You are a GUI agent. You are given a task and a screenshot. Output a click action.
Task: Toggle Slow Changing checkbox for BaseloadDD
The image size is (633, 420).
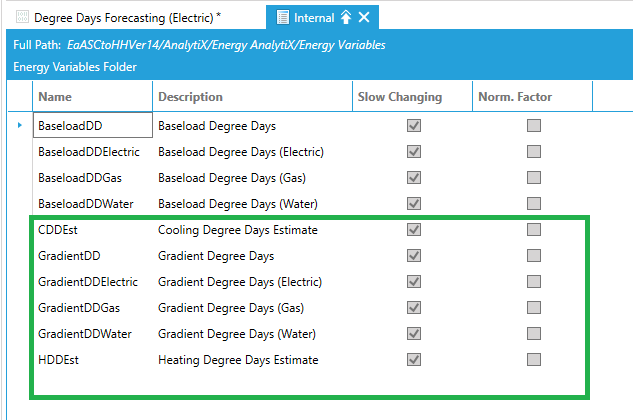click(413, 126)
